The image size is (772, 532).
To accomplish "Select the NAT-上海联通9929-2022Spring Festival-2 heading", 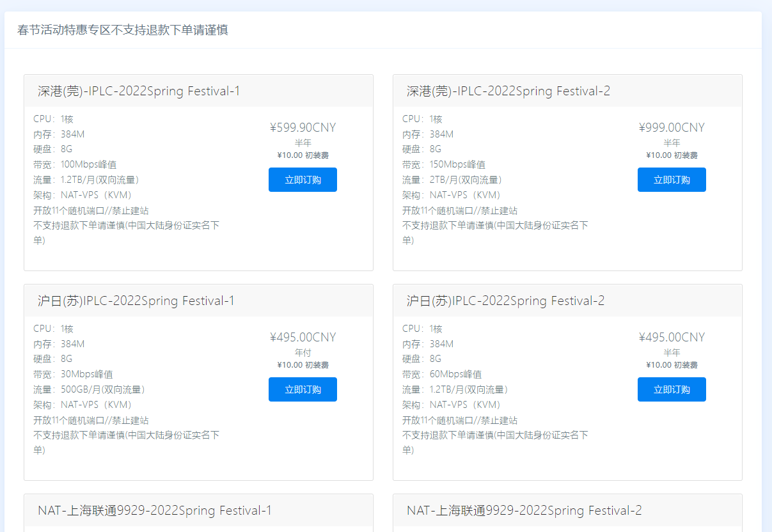I will click(524, 510).
